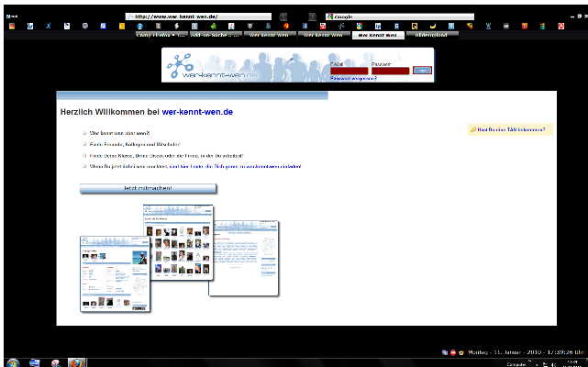Screen dimensions: 588x367
Task: Focus the Passwort login field
Action: (x=391, y=71)
